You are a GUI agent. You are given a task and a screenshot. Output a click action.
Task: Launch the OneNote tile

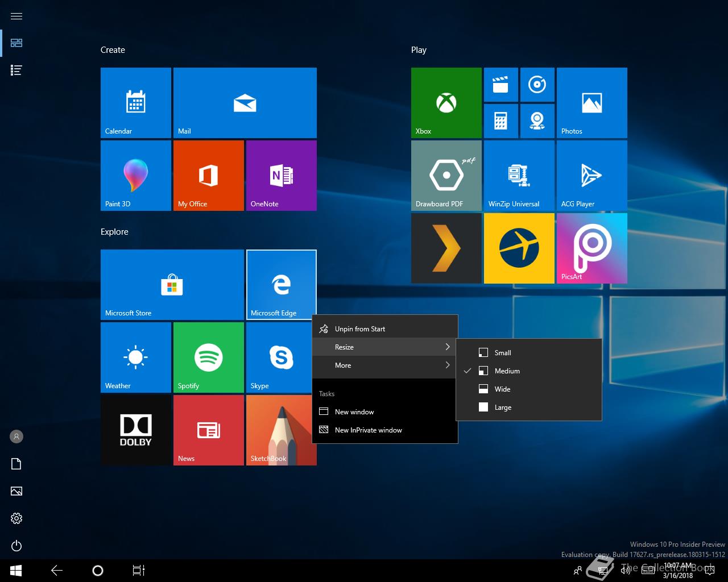(282, 176)
